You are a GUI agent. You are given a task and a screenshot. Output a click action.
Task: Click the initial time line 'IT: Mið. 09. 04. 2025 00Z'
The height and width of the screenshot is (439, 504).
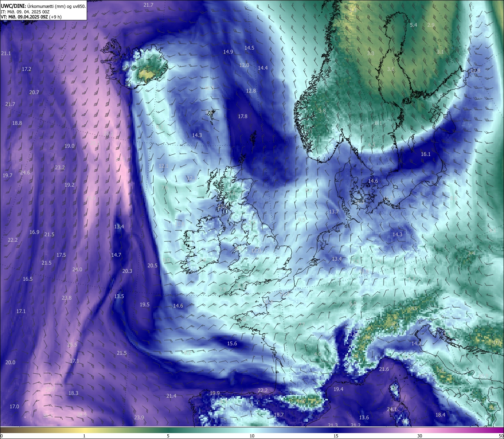25,12
